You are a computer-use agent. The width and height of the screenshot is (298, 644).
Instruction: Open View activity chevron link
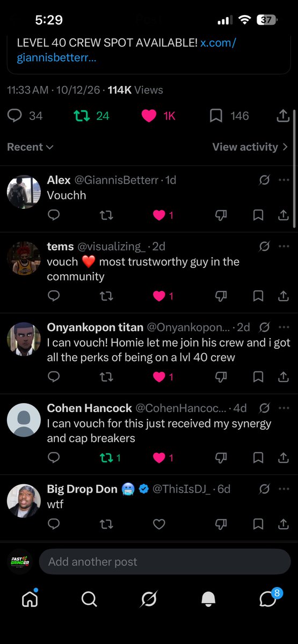coord(251,147)
